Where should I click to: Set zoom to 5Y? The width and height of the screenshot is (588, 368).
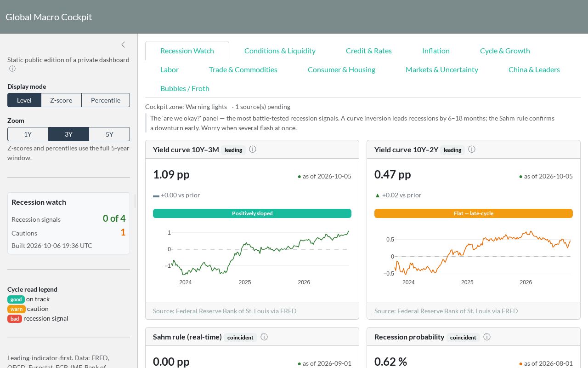point(109,134)
